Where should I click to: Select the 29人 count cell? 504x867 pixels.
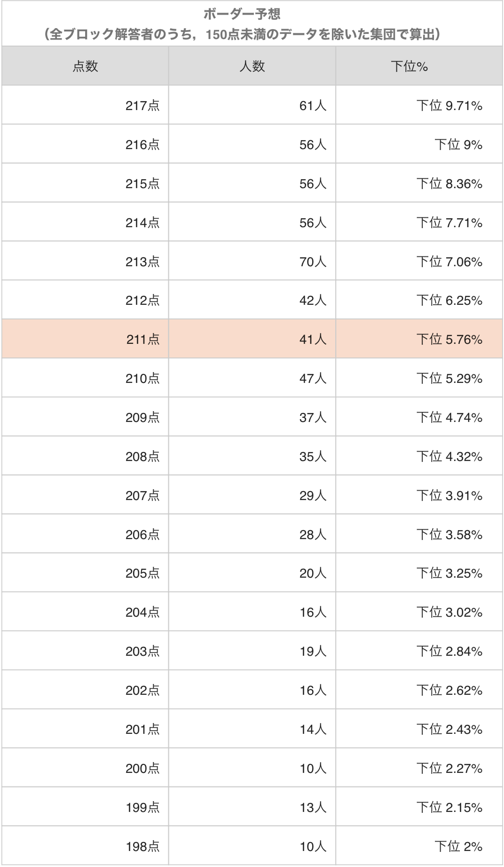click(x=313, y=495)
